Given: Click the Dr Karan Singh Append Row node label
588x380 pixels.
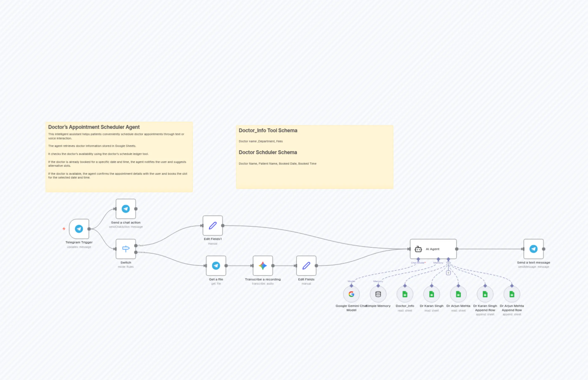Looking at the screenshot, I should coord(485,308).
